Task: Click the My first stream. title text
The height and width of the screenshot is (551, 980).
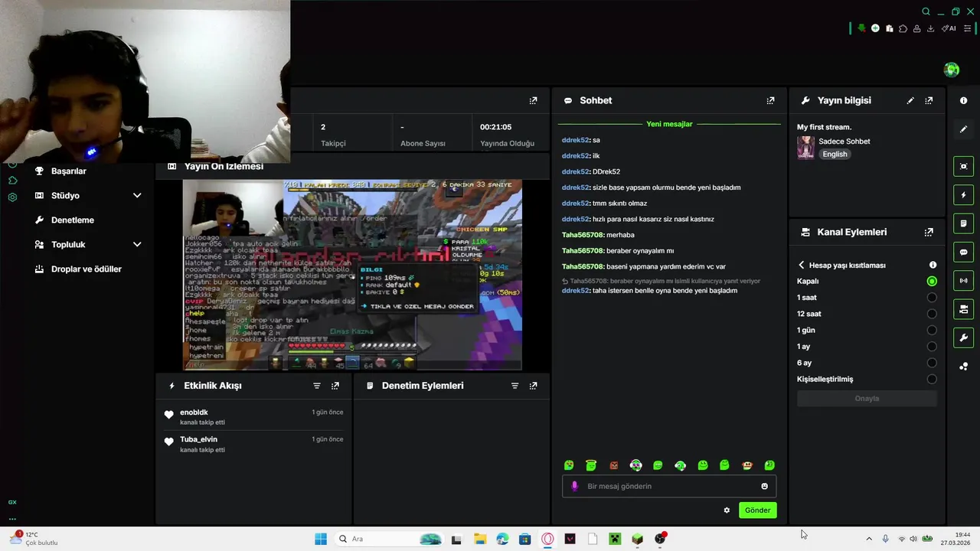Action: pos(824,127)
